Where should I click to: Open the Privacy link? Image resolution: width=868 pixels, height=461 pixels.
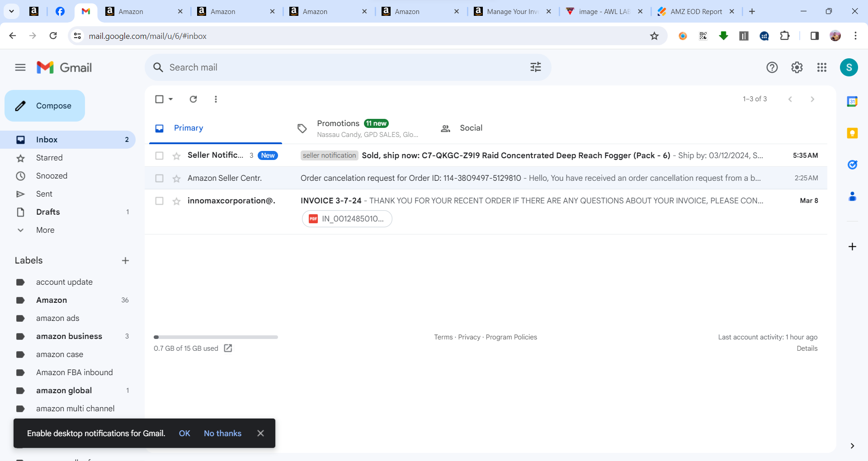tap(469, 337)
